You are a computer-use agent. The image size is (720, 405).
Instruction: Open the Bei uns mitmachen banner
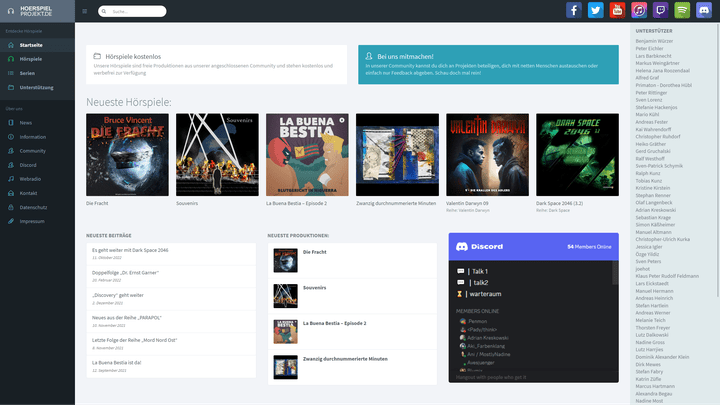488,64
